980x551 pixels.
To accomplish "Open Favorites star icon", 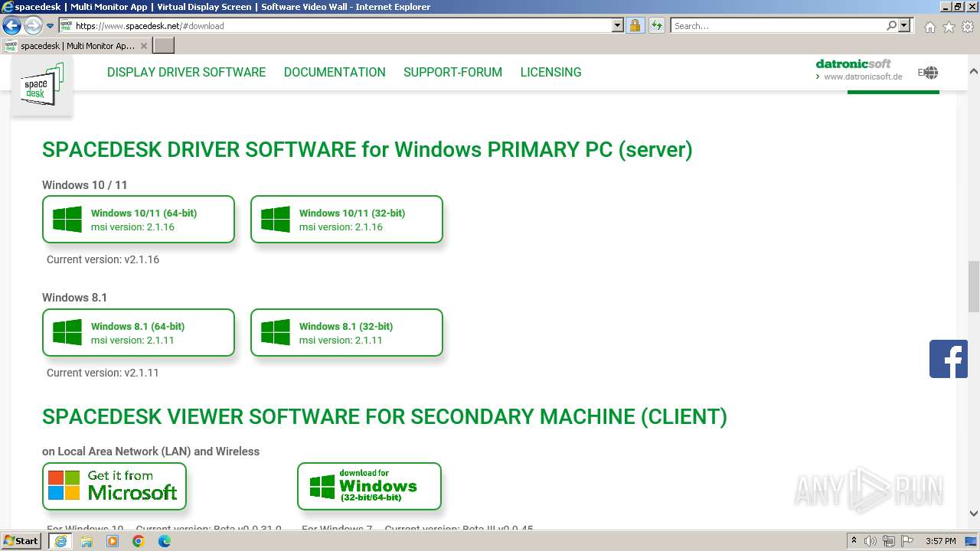I will click(x=949, y=27).
